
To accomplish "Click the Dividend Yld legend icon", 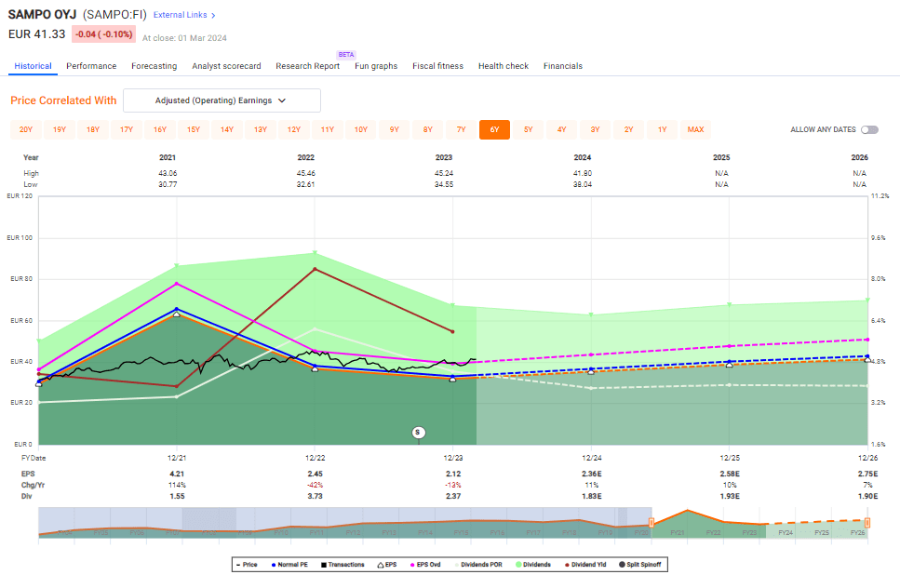I will [x=565, y=564].
